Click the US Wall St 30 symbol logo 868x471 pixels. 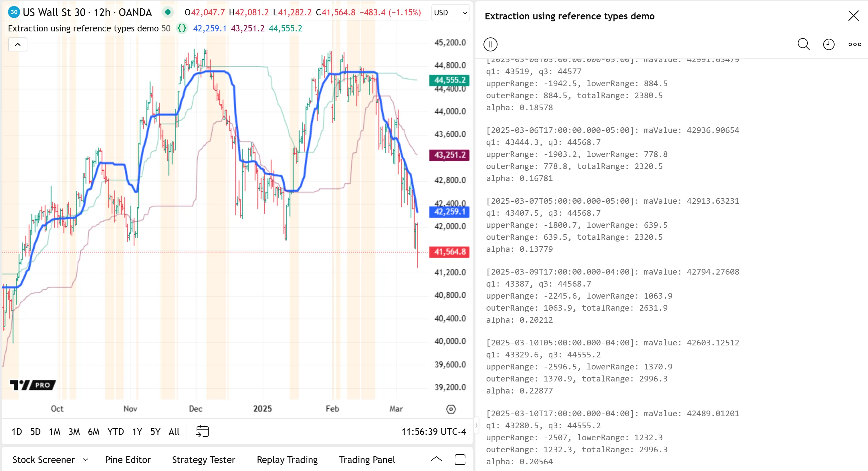14,12
